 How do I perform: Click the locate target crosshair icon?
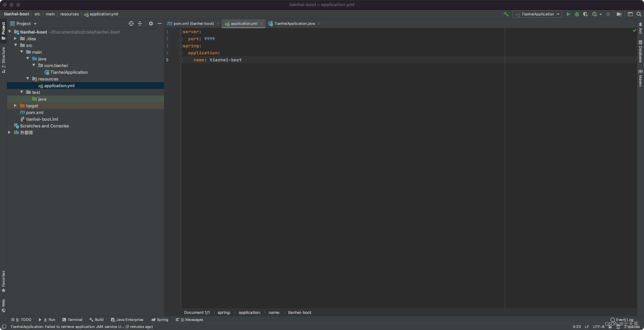(x=131, y=23)
